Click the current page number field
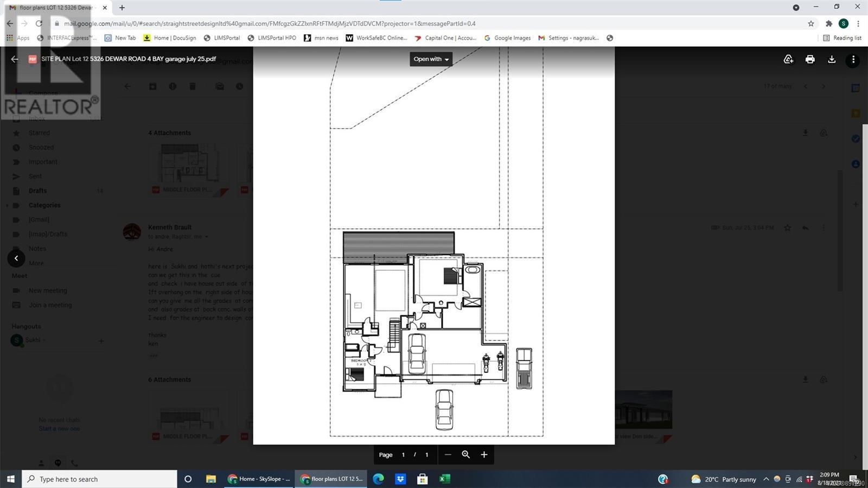 click(403, 455)
